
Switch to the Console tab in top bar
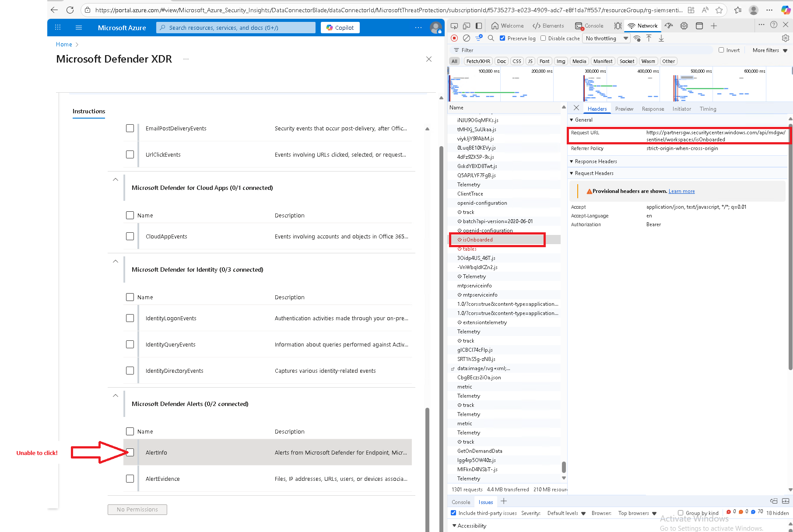589,26
